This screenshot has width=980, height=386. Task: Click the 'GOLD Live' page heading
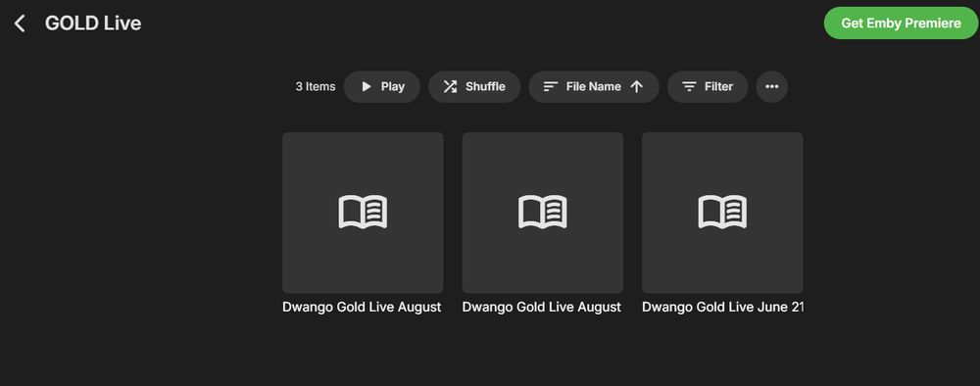click(x=93, y=24)
